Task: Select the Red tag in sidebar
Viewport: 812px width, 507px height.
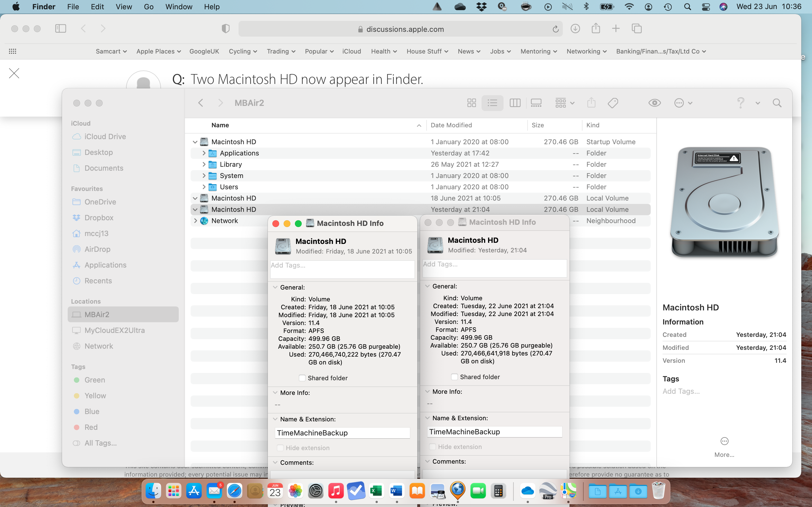Action: point(91,427)
